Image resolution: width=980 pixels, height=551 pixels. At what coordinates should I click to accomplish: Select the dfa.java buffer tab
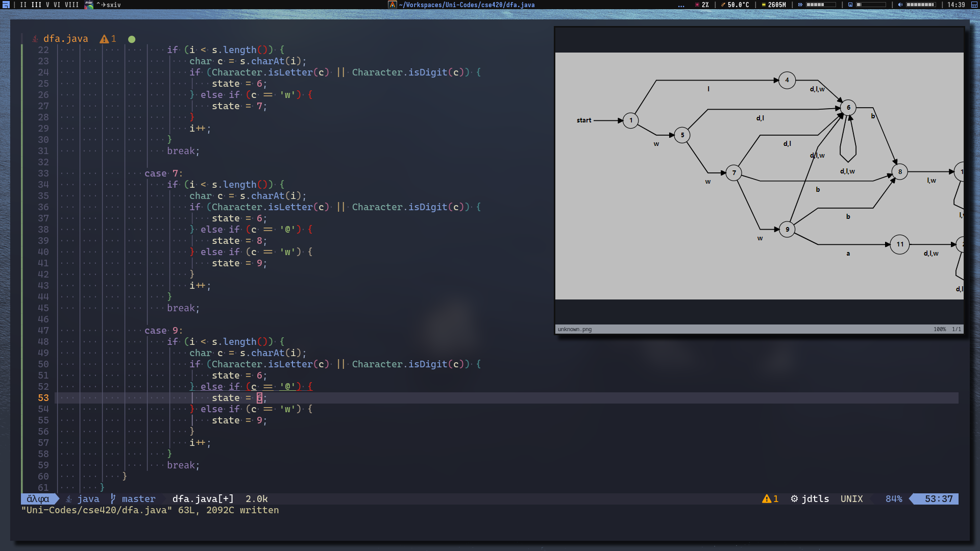point(65,39)
